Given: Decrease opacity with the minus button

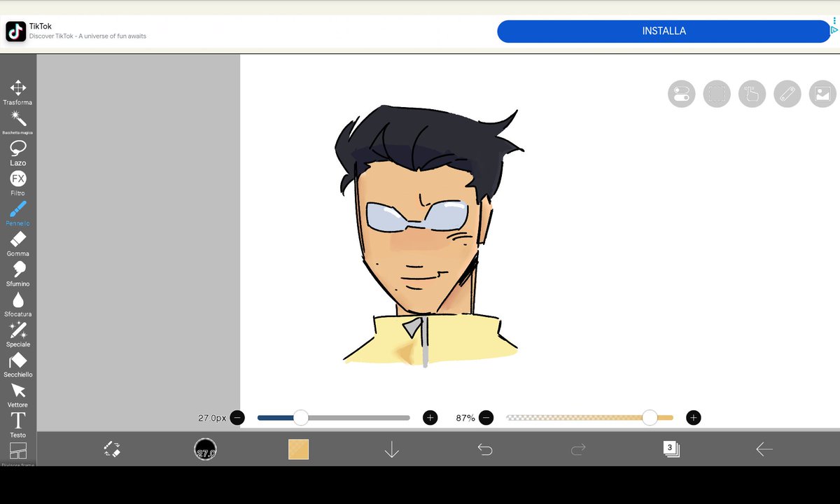Looking at the screenshot, I should pos(486,418).
